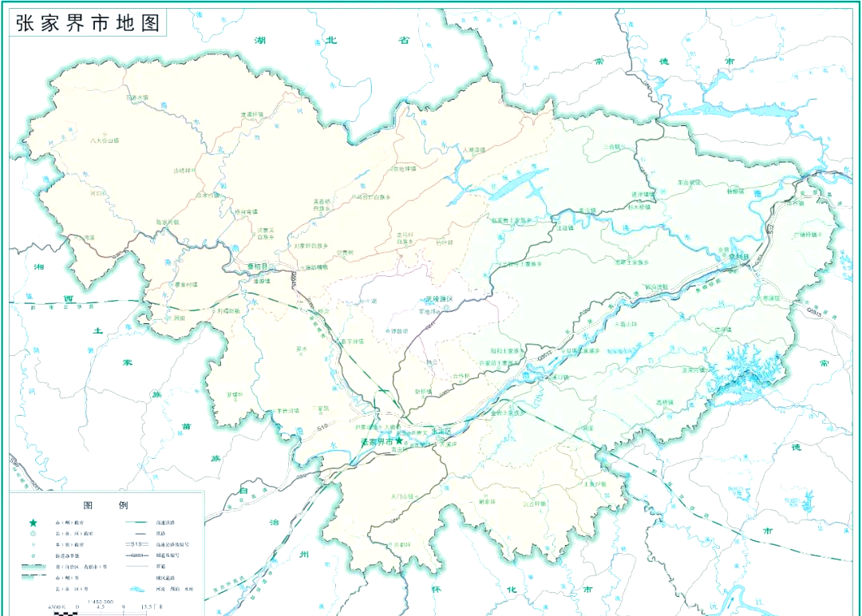Select the city label 张家界市
The height and width of the screenshot is (616, 862).
(x=377, y=442)
